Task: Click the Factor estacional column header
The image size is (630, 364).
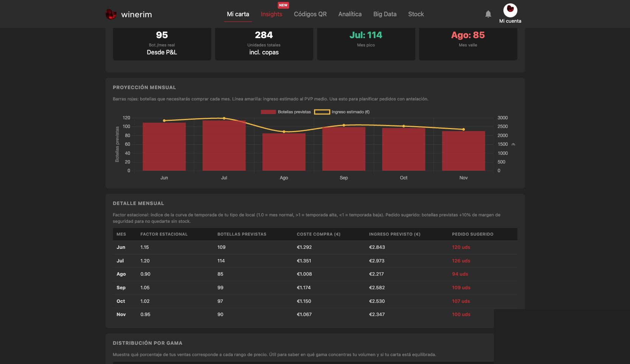Action: [x=164, y=234]
